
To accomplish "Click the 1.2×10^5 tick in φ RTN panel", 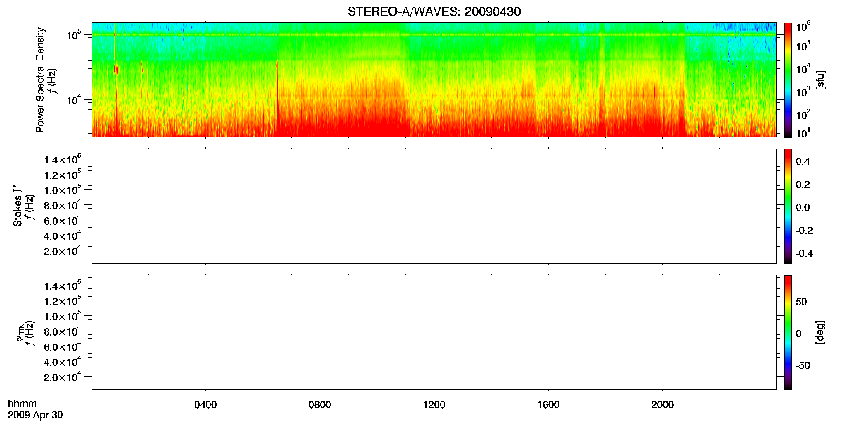I will click(x=62, y=301).
